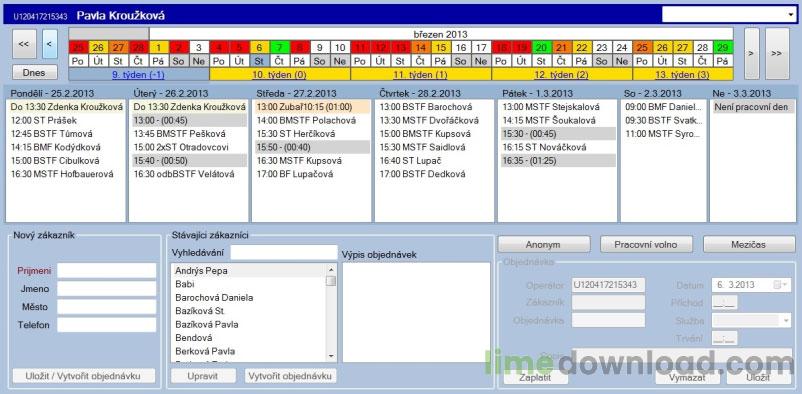802x394 pixels.
Task: Return to today with Dnes button
Action: [34, 73]
